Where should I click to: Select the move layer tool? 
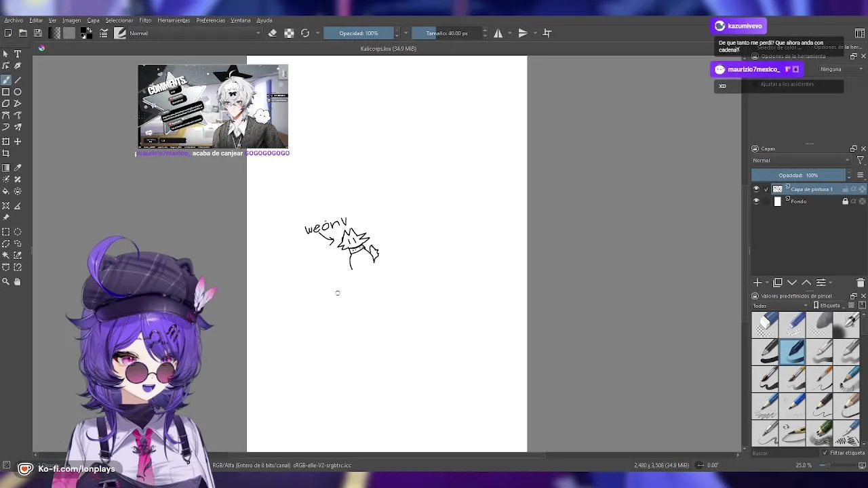click(x=18, y=142)
